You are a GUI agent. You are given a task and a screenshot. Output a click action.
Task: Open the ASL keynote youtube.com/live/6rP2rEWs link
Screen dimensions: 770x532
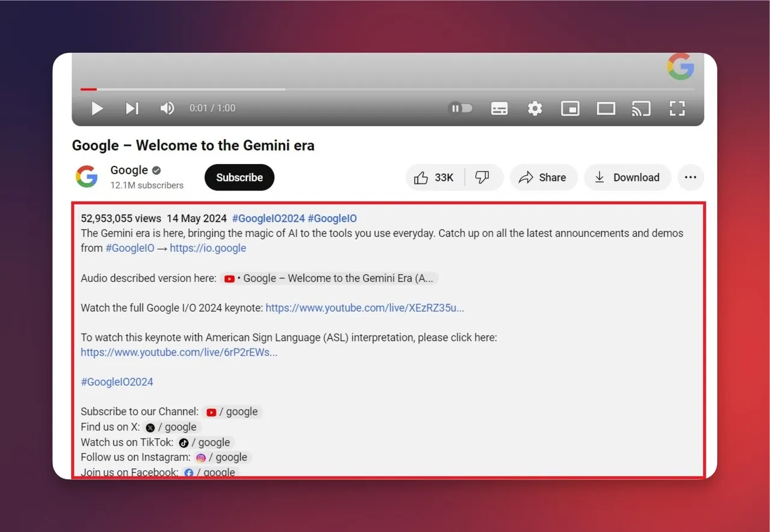pos(179,352)
